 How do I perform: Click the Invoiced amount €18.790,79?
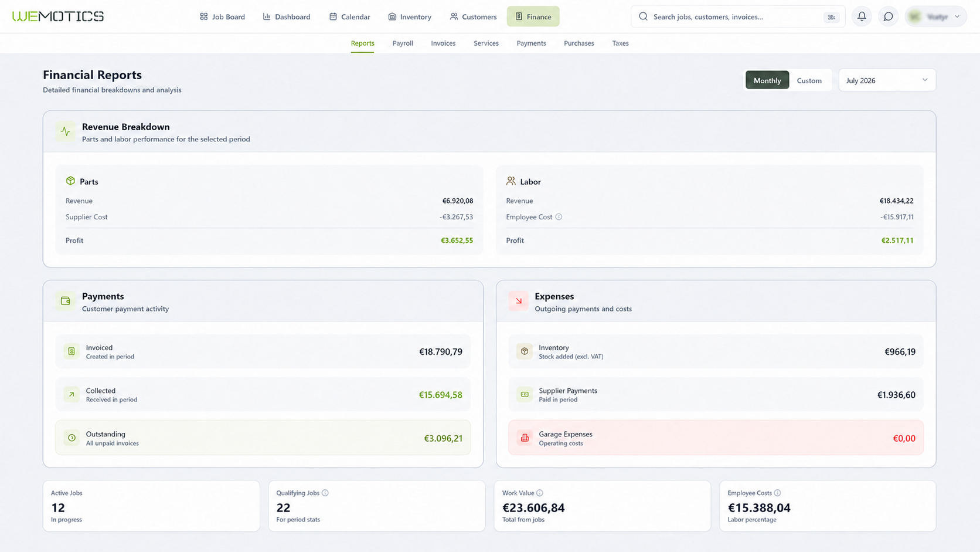tap(440, 352)
